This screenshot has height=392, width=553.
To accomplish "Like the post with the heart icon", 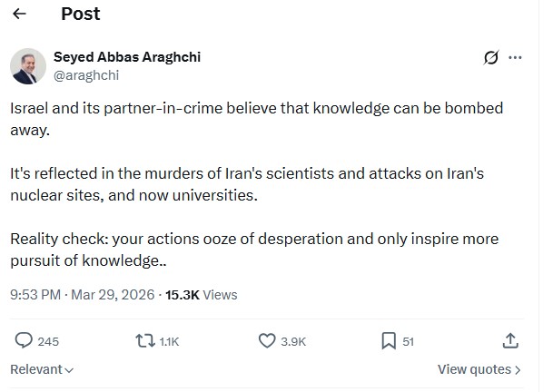I will click(267, 341).
